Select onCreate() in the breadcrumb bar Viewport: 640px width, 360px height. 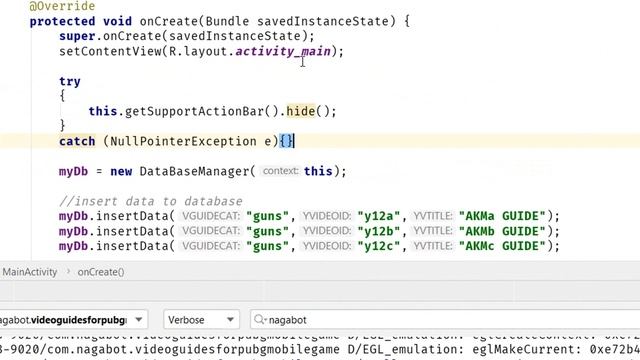coord(101,272)
